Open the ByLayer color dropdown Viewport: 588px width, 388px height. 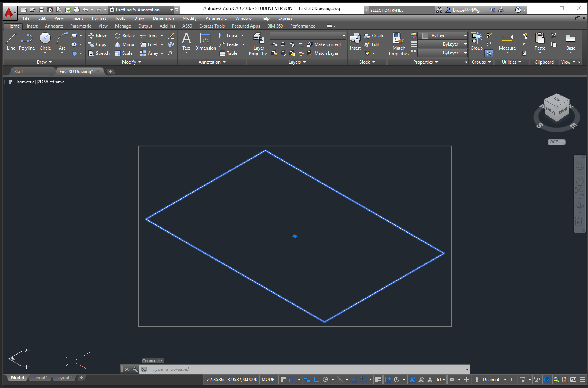(443, 36)
